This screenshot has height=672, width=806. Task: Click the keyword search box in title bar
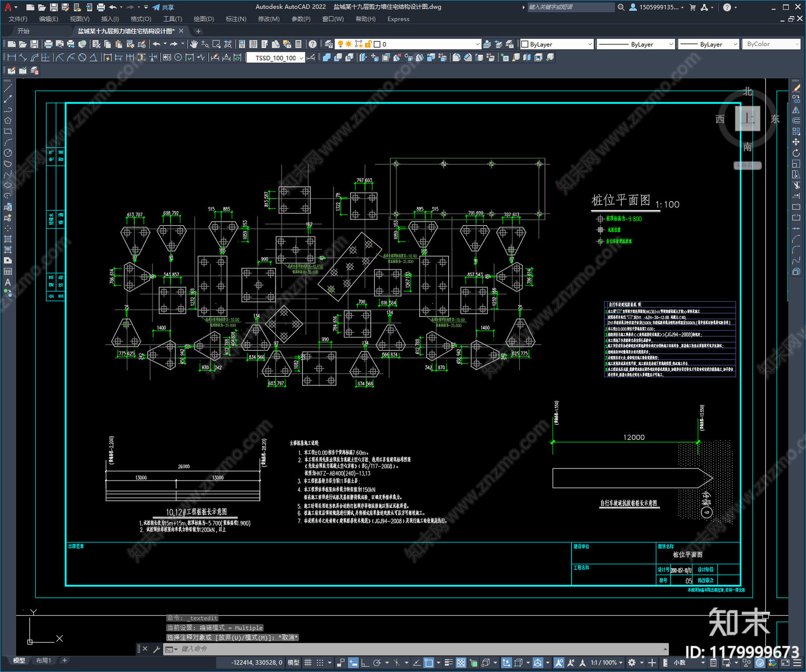(571, 7)
